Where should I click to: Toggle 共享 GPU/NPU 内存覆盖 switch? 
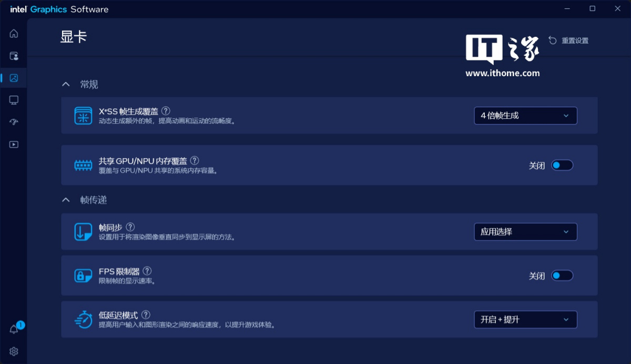point(562,165)
